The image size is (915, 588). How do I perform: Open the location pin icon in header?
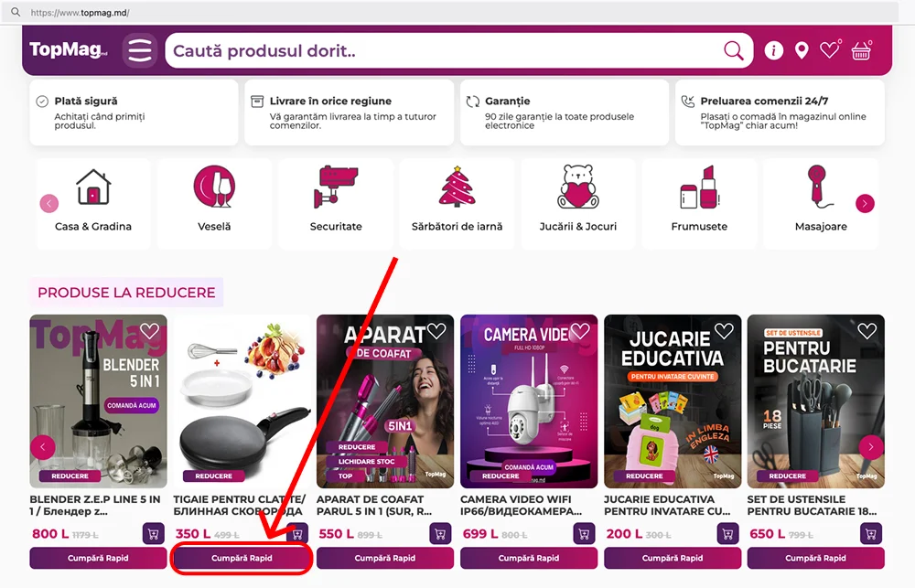[802, 50]
